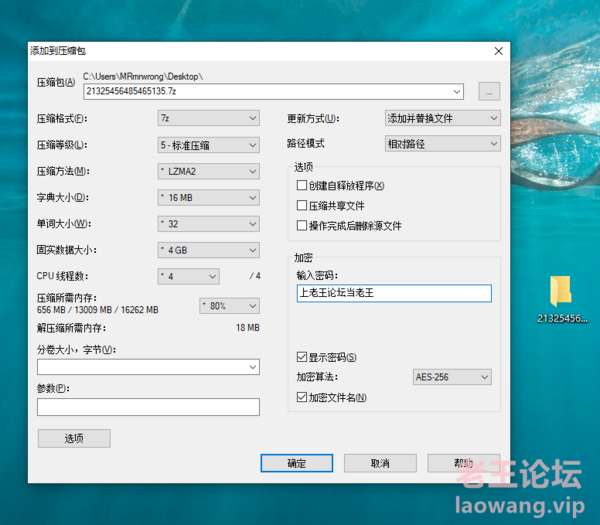600x525 pixels.
Task: Click the 18 MB decompression memory value
Action: pos(248,328)
